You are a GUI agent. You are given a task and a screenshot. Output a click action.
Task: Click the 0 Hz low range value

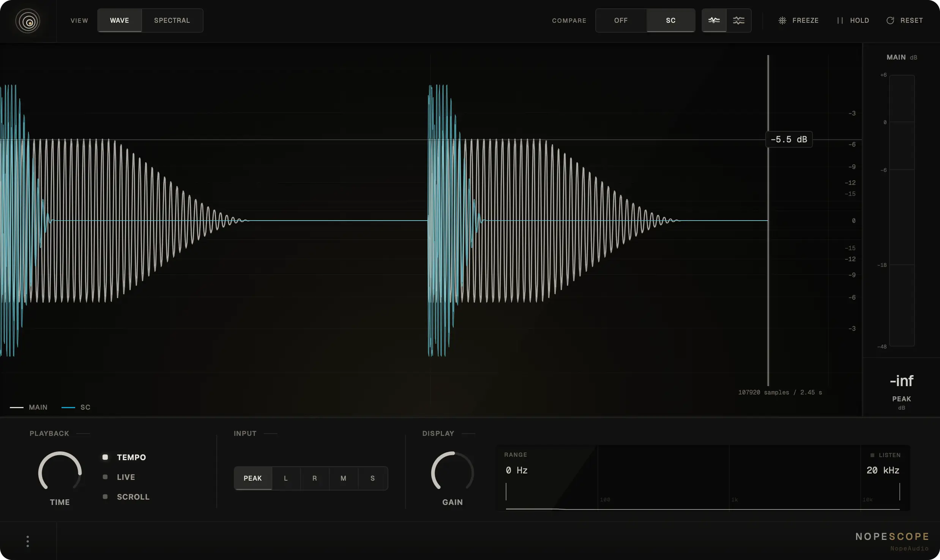pos(517,470)
